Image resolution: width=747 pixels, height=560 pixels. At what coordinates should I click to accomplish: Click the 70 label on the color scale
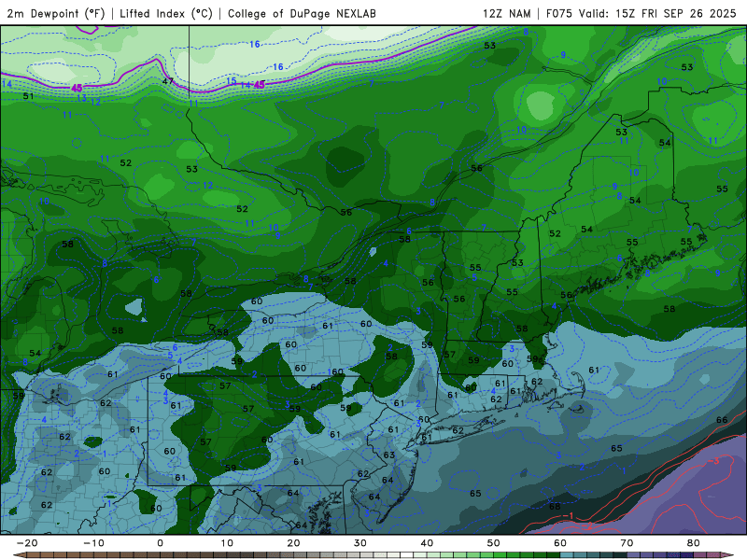pyautogui.click(x=627, y=543)
